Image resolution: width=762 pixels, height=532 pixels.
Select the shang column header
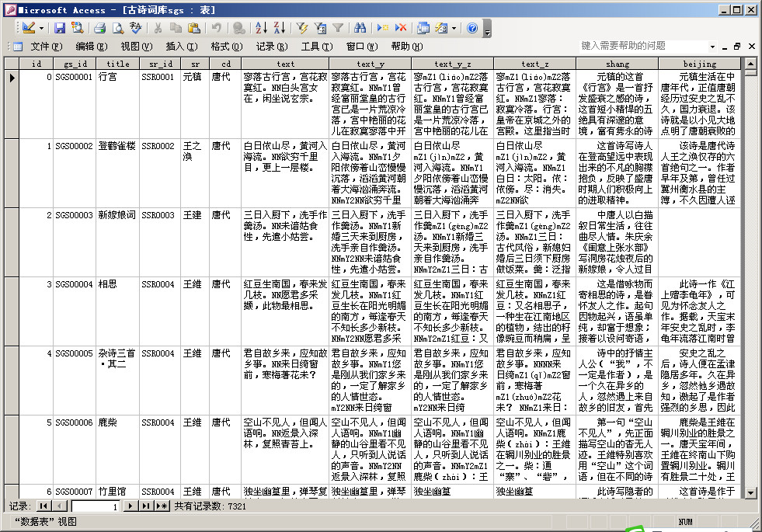click(x=618, y=64)
